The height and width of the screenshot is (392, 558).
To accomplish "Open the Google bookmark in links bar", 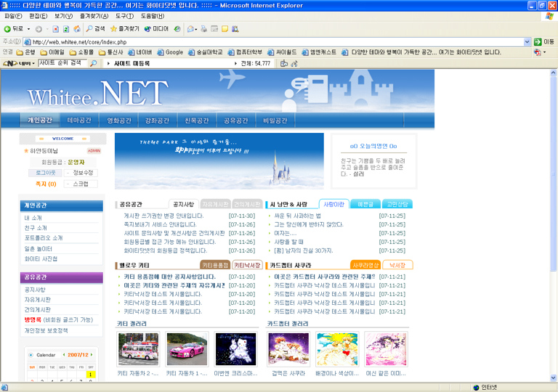I will [x=170, y=52].
